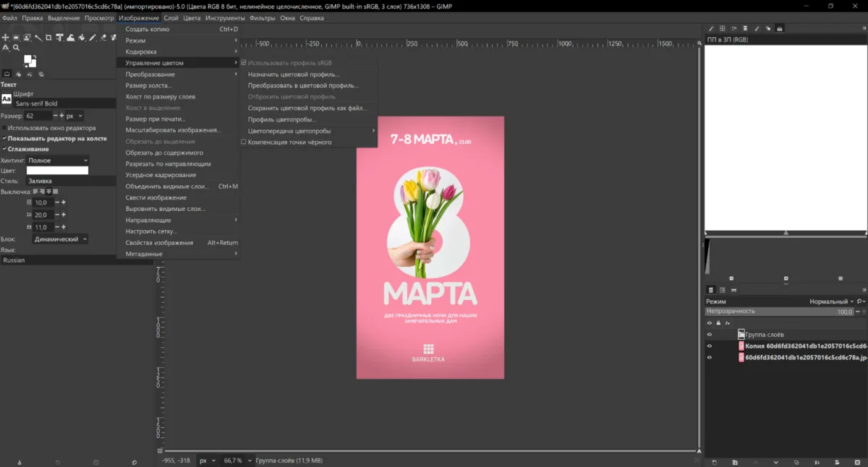Click the white text color swatch
This screenshot has width=868, height=467.
(x=57, y=171)
